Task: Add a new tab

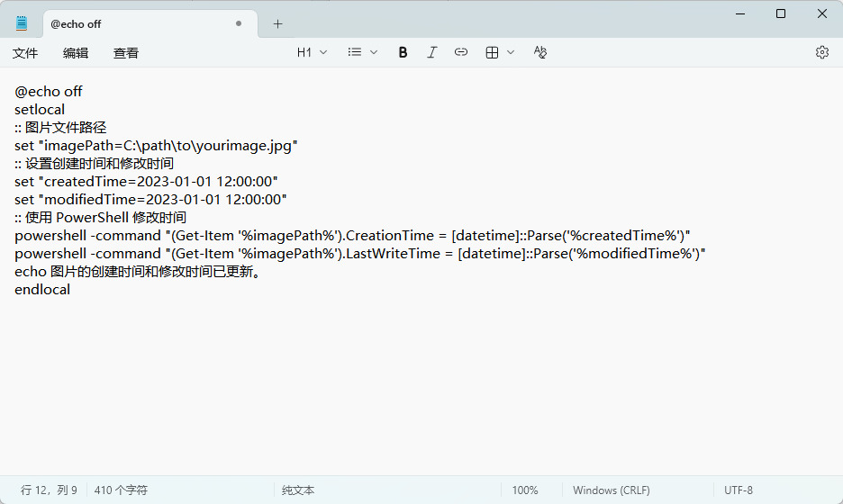Action: click(x=277, y=23)
